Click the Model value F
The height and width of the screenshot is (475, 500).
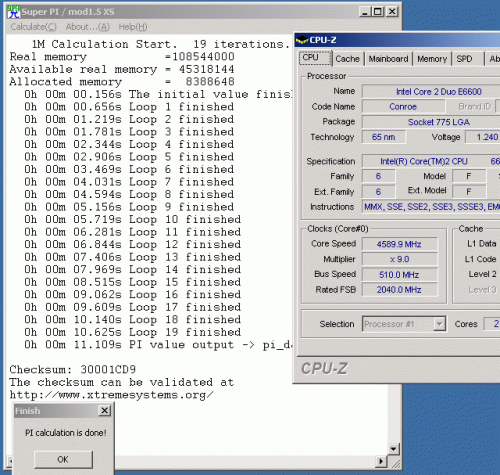pos(469,176)
